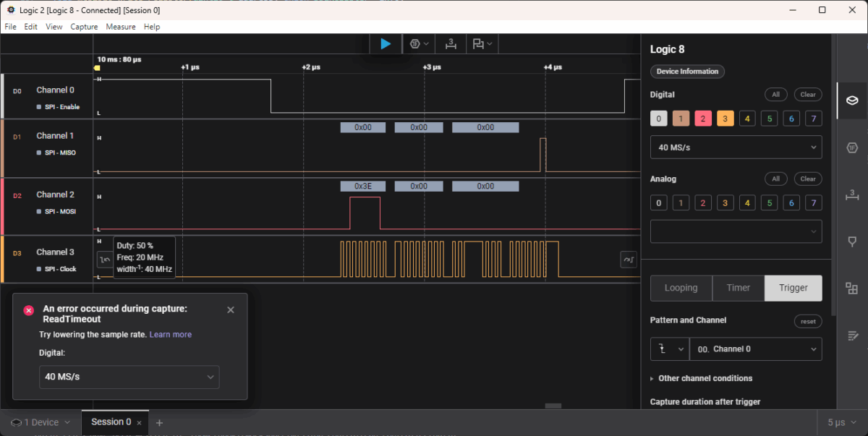
Task: Select All analog channels
Action: 775,179
